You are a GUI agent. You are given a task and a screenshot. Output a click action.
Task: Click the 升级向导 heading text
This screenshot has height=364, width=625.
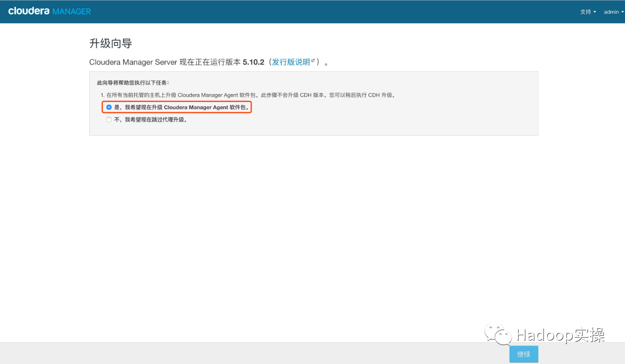click(x=111, y=43)
